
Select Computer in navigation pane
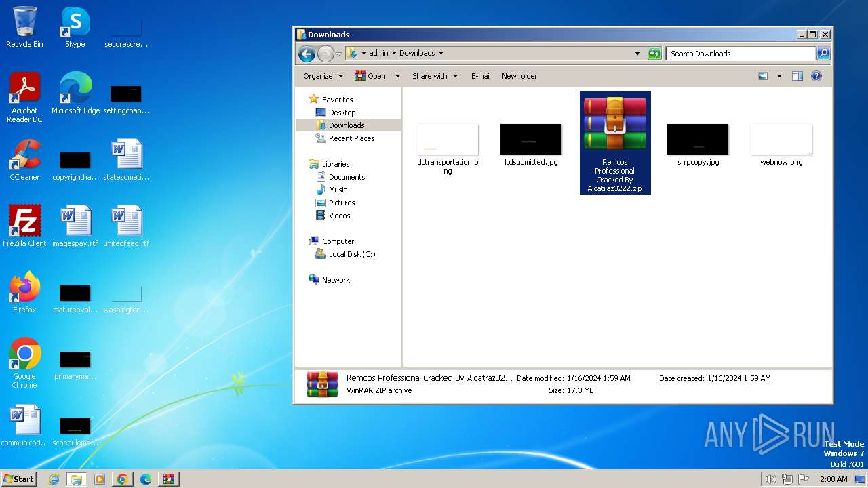338,241
